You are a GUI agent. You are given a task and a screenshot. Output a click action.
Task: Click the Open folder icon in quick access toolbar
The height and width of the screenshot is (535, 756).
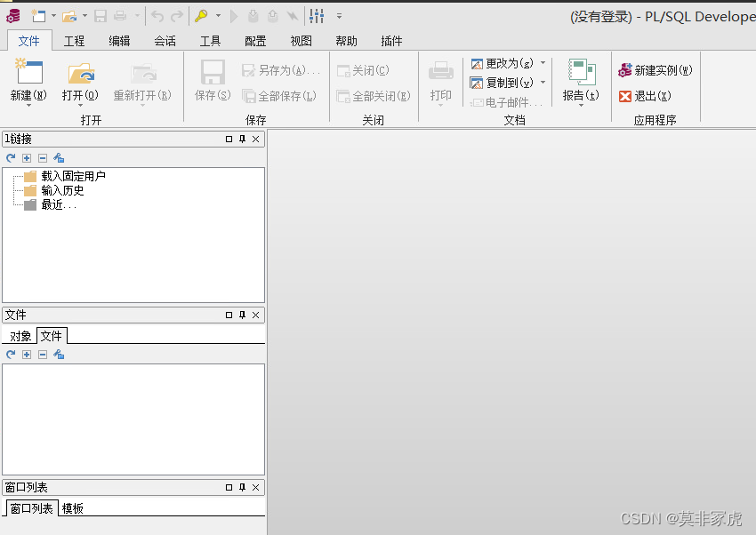click(x=69, y=16)
